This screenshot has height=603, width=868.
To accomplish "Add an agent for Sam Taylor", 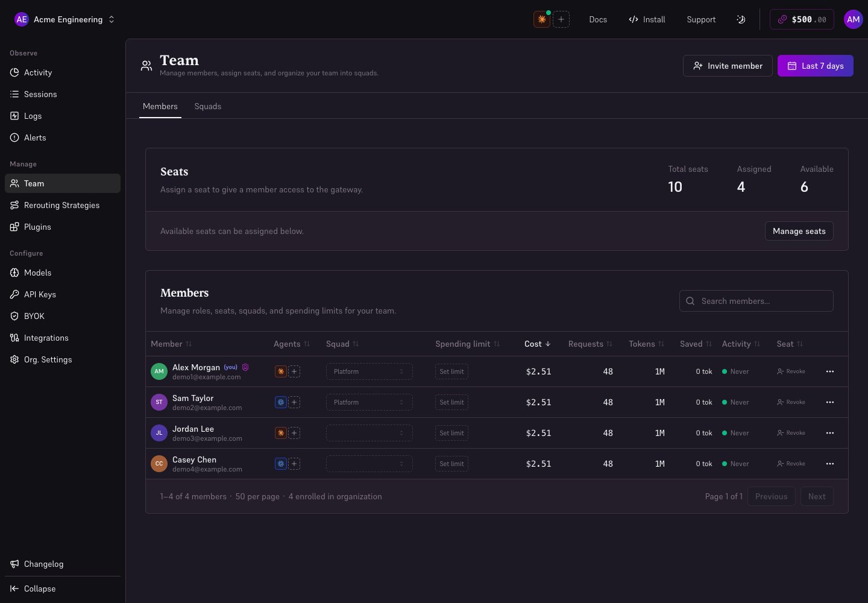I will pos(294,402).
